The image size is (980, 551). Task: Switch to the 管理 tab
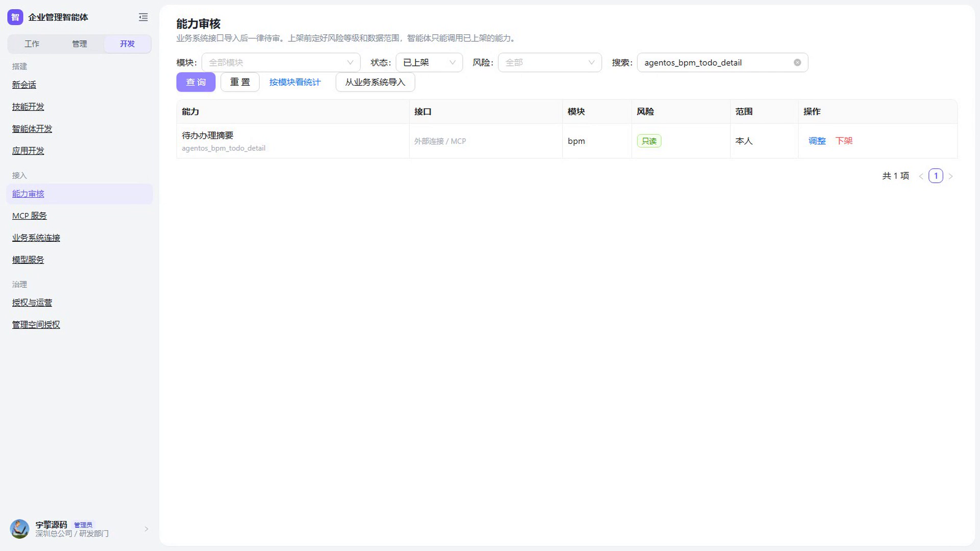coord(80,44)
